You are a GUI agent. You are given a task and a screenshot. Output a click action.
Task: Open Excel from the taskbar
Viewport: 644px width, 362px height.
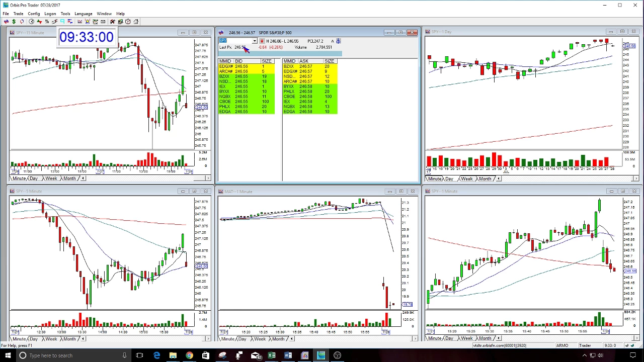click(272, 355)
